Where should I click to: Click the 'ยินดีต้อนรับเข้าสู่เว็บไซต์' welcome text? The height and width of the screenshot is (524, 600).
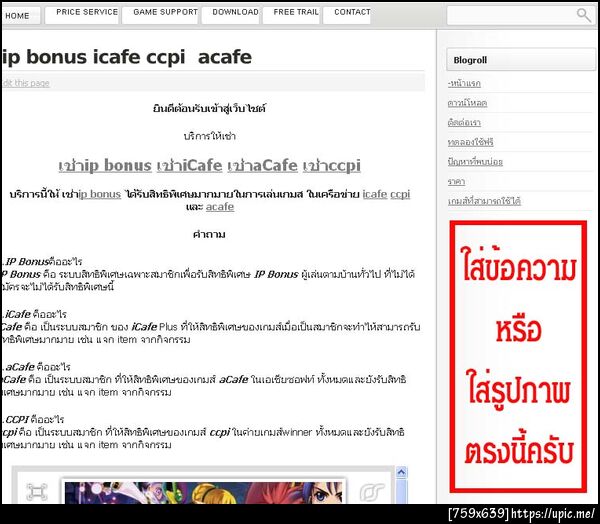[209, 109]
